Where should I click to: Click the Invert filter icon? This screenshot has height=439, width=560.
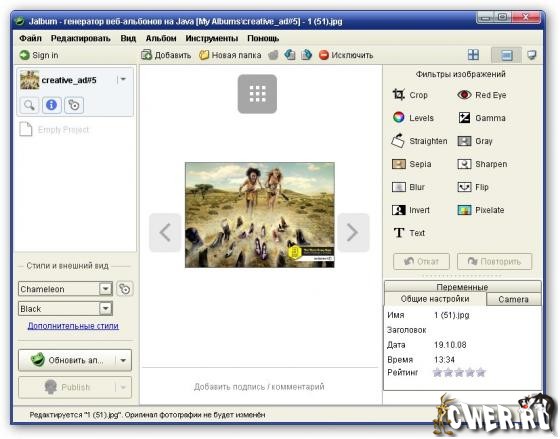[399, 210]
